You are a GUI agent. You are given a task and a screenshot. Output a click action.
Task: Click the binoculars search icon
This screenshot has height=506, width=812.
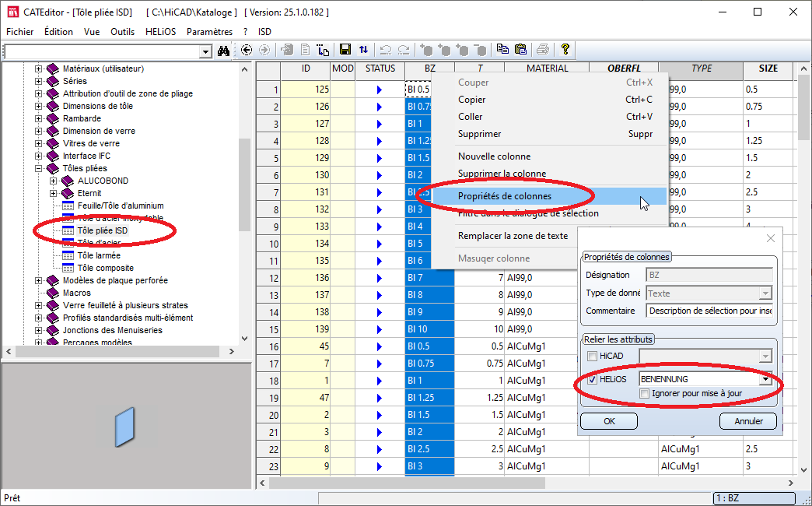pos(224,51)
